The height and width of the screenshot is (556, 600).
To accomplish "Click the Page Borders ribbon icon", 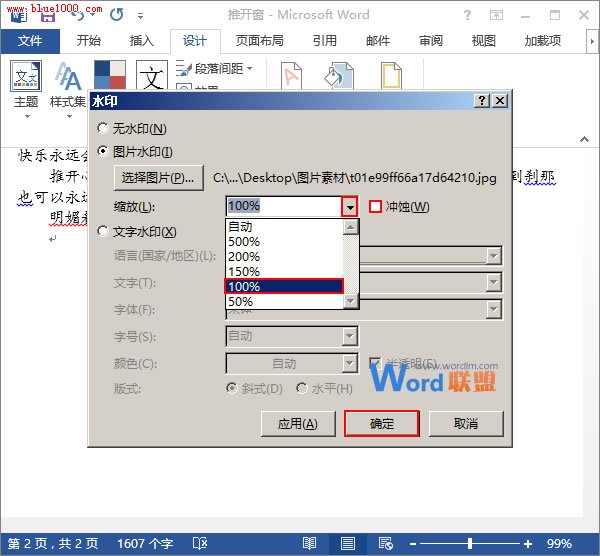I will 391,75.
